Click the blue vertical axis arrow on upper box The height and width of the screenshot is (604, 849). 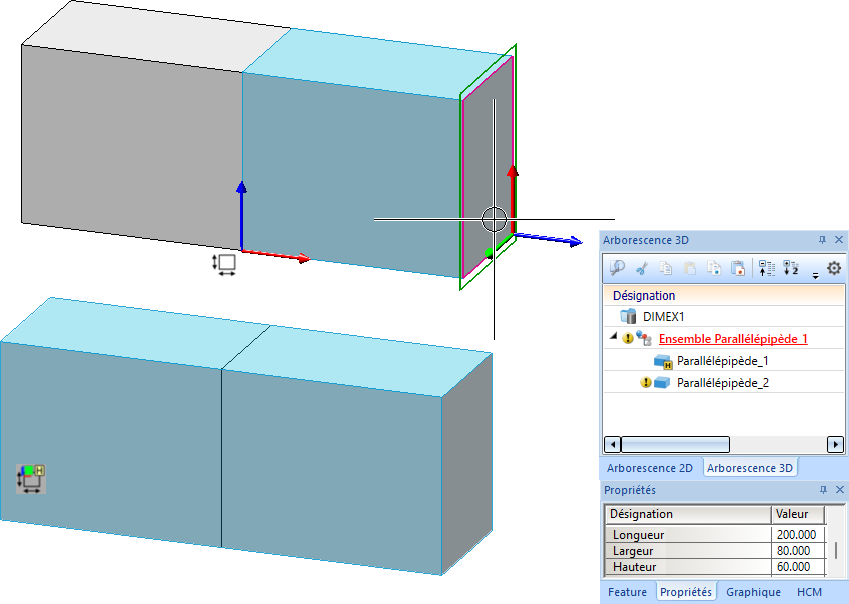coord(241,216)
